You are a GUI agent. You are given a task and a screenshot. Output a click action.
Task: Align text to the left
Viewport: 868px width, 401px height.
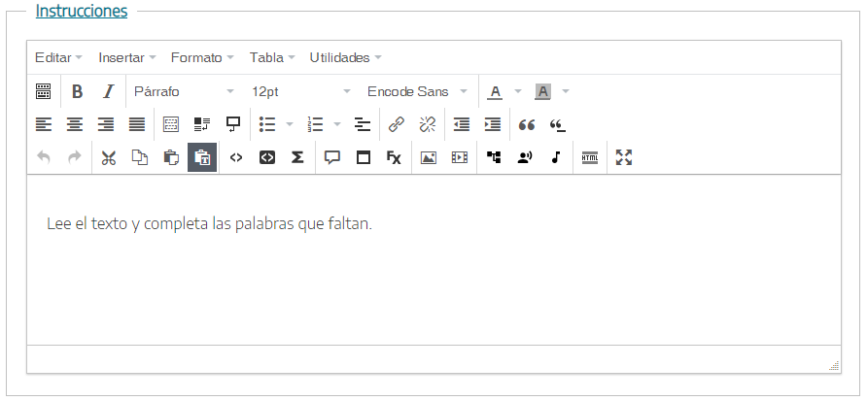point(43,124)
